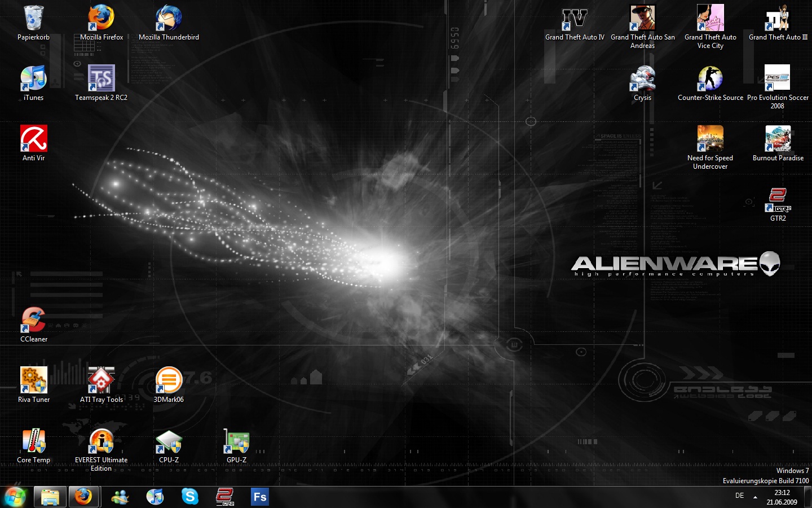Screen dimensions: 812x508
Task: Select the Anti Vir desktop icon
Action: tap(34, 139)
